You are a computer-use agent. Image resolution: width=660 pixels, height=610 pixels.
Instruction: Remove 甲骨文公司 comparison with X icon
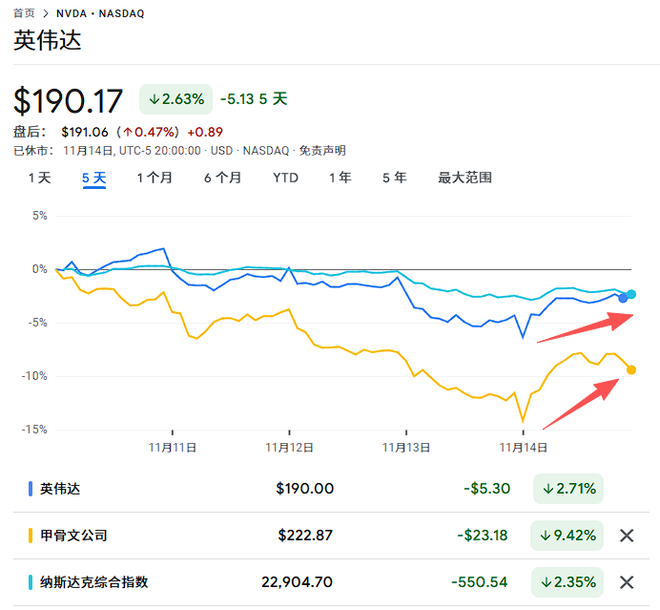[x=627, y=535]
